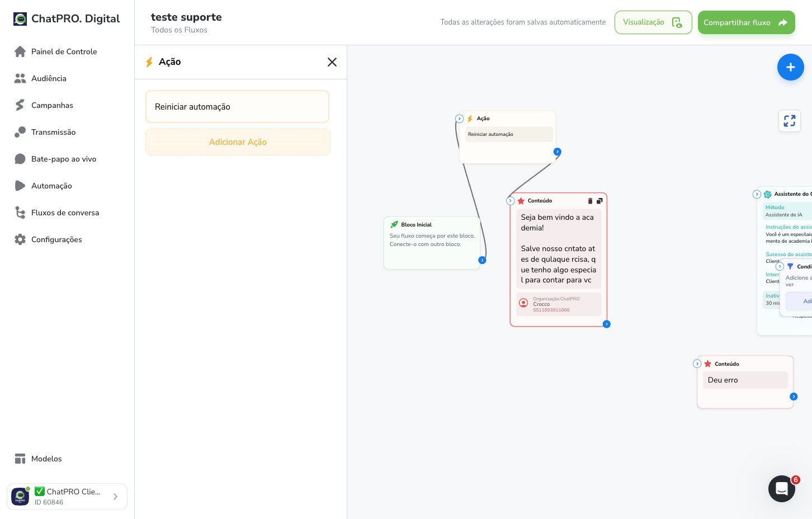Open the Visualização preview button
Viewport: 812px width, 519px height.
coord(653,22)
